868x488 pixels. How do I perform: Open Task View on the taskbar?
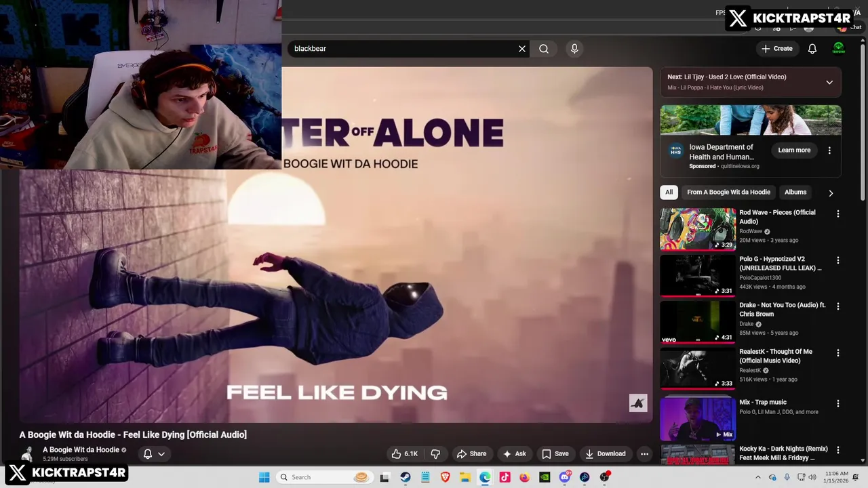click(x=384, y=477)
